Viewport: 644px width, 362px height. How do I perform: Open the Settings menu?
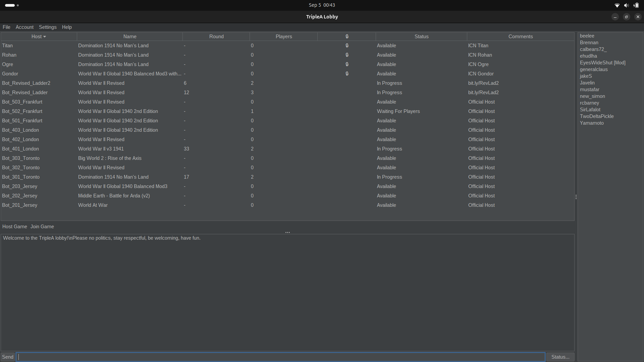[48, 27]
